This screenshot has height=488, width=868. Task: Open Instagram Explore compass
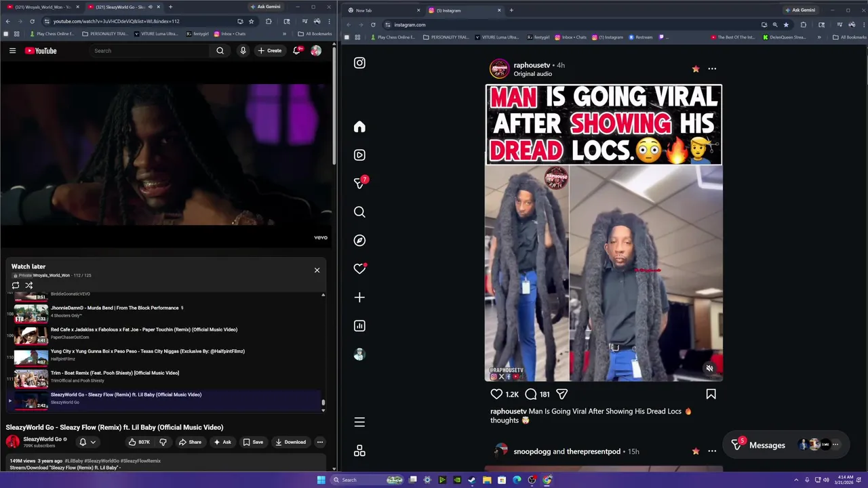click(x=359, y=241)
